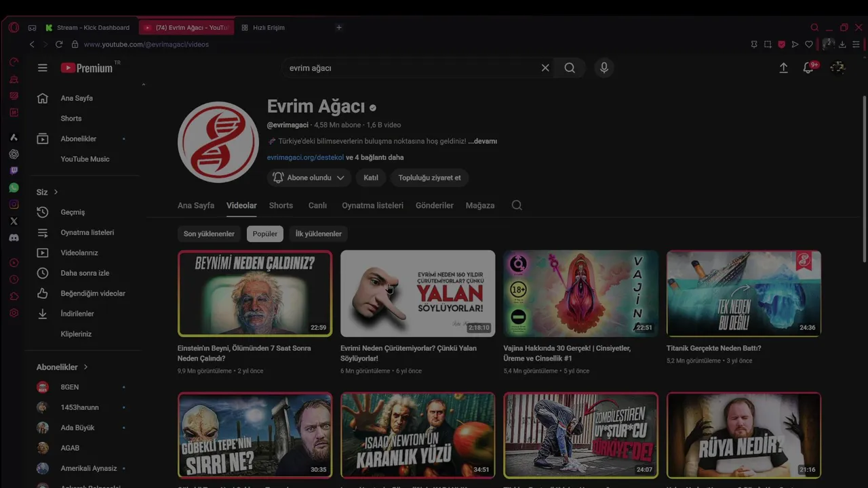Open Aria AI in Opera sidebar
The image size is (868, 488).
pyautogui.click(x=14, y=137)
